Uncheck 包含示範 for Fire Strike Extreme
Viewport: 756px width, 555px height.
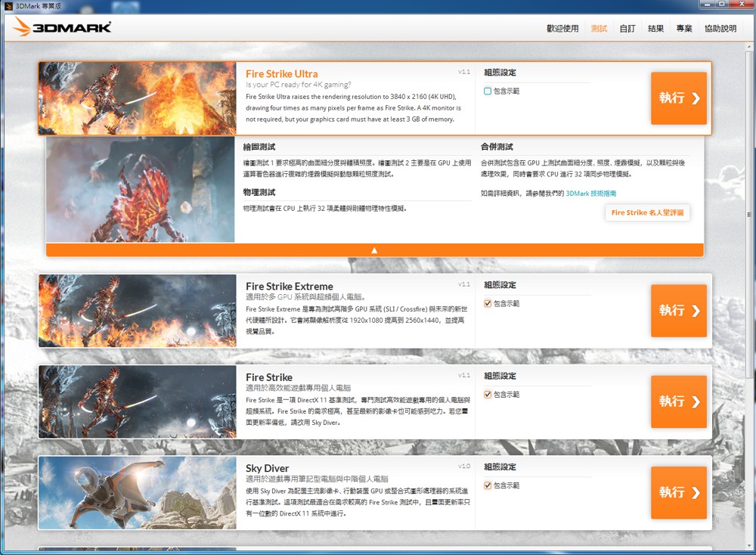(488, 303)
